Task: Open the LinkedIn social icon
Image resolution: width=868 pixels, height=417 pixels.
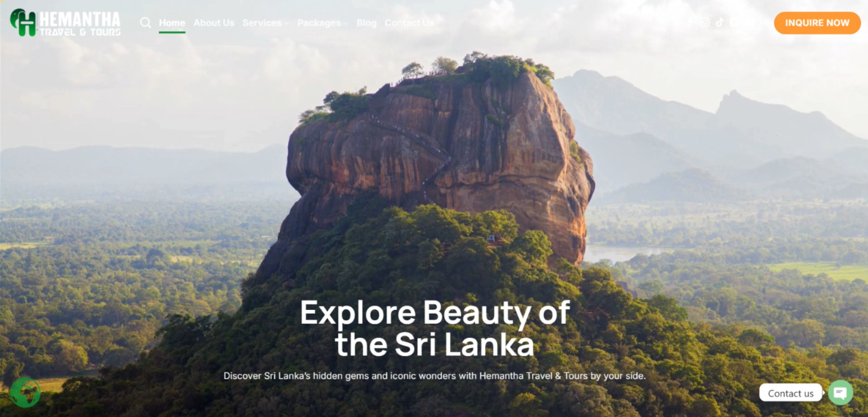Action: click(x=735, y=22)
